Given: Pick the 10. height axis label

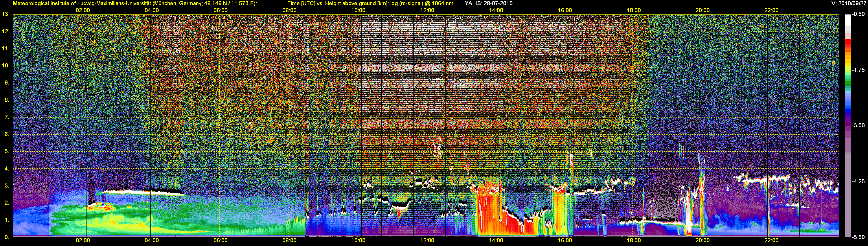Looking at the screenshot, I should pos(6,66).
